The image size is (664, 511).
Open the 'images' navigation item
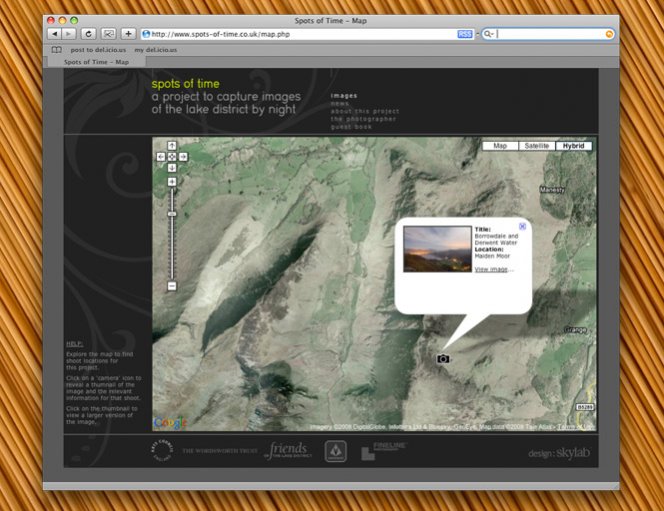click(x=344, y=96)
